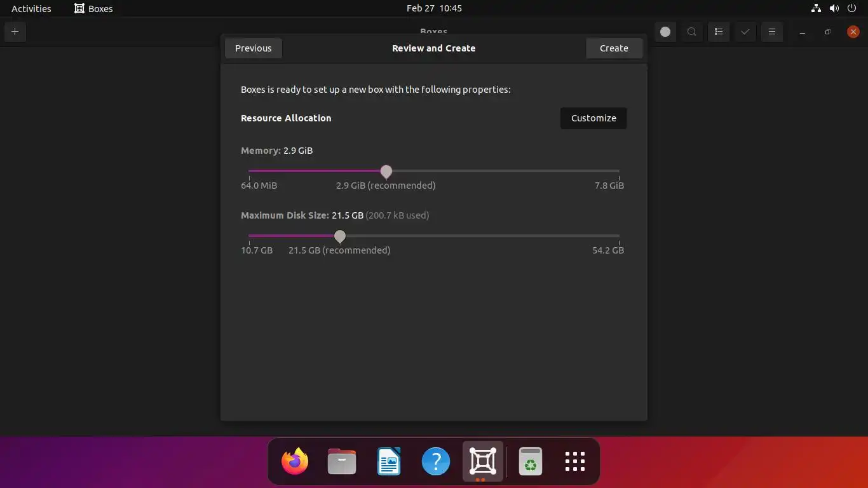Click the volume icon in the top bar
This screenshot has height=488, width=868.
pyautogui.click(x=834, y=8)
